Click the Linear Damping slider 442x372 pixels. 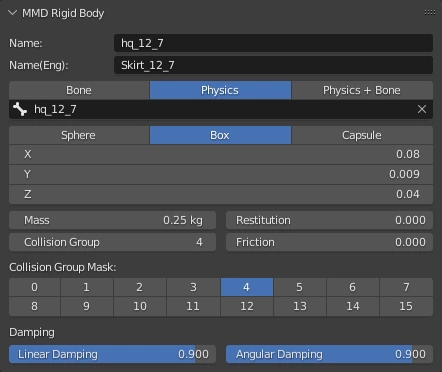click(x=112, y=354)
